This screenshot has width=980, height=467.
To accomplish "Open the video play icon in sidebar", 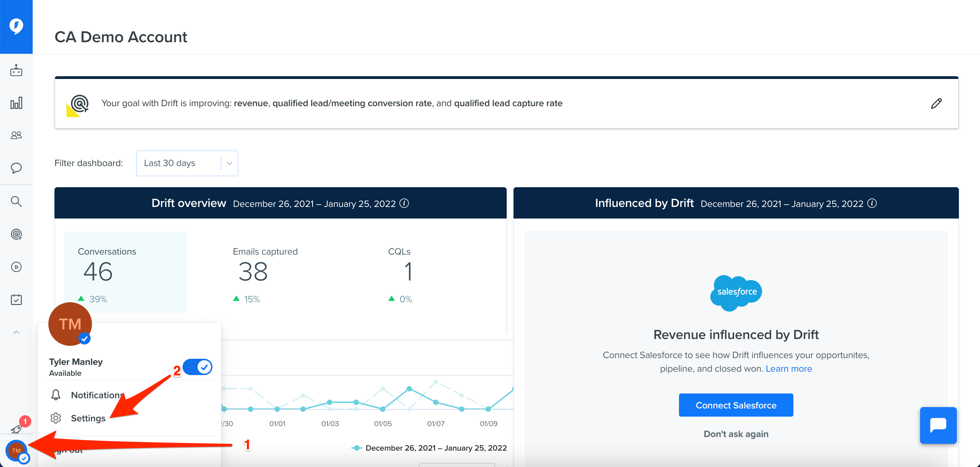I will tap(16, 267).
